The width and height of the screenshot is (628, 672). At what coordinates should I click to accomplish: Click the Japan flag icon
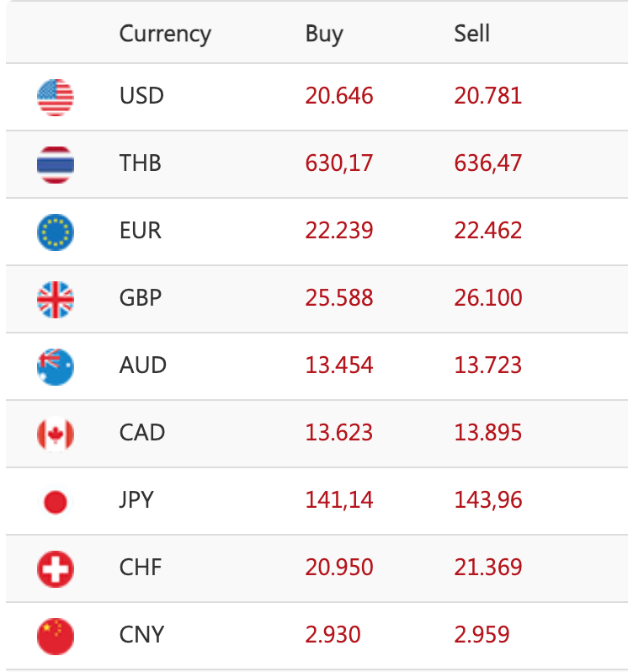[x=56, y=502]
